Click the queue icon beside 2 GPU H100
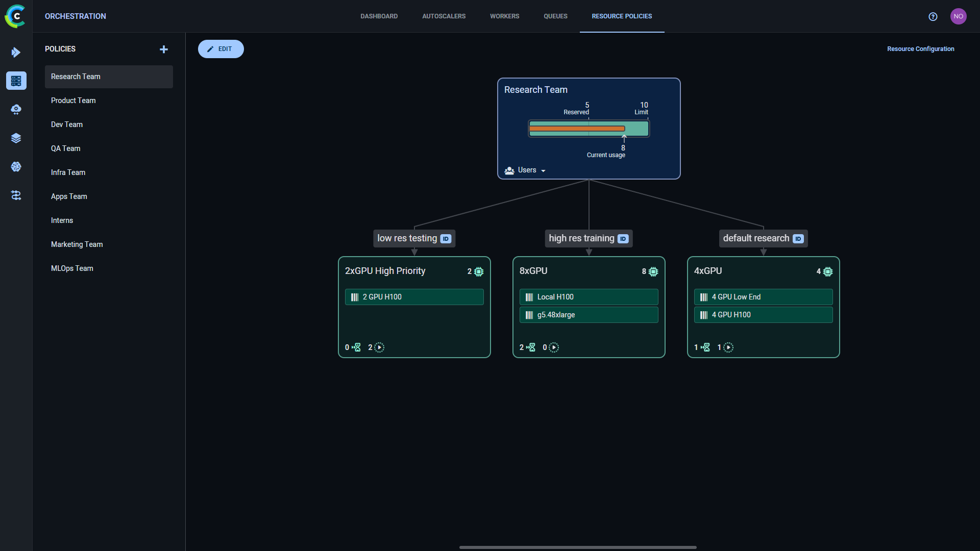 click(355, 297)
